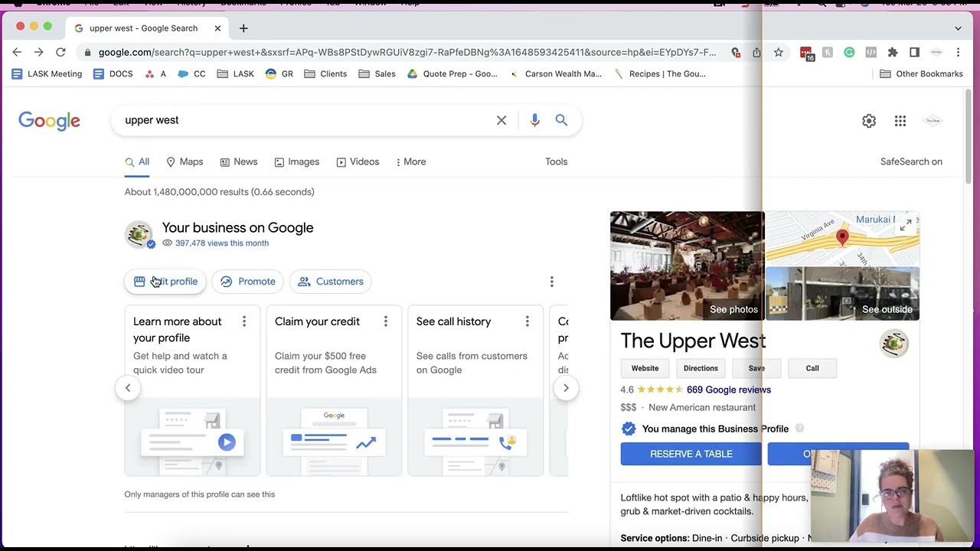
Task: Open the See call history card
Action: tap(475, 390)
